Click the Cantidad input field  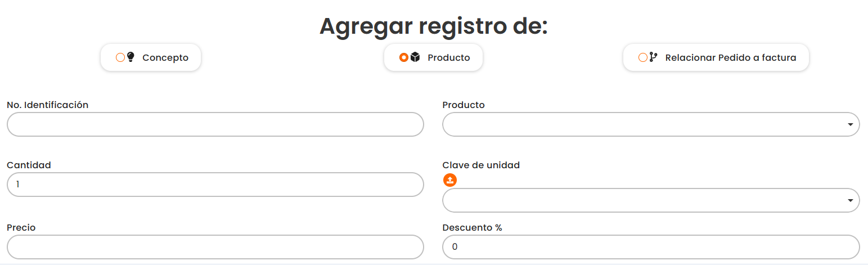pos(215,185)
